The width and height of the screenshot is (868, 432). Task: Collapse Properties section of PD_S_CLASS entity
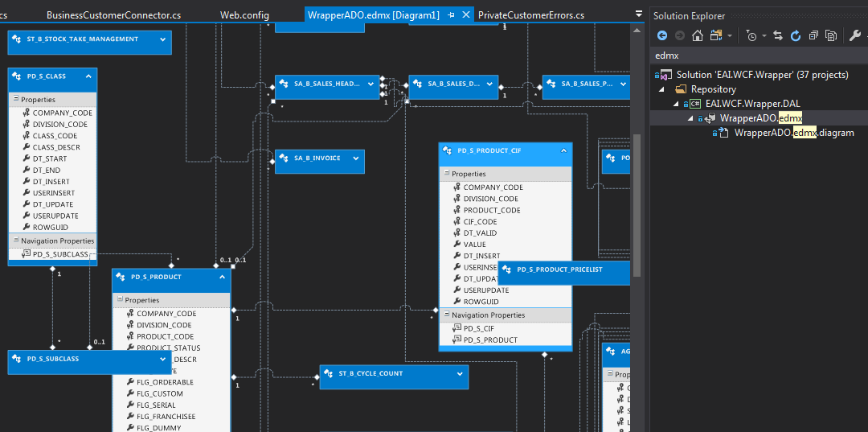tap(14, 100)
